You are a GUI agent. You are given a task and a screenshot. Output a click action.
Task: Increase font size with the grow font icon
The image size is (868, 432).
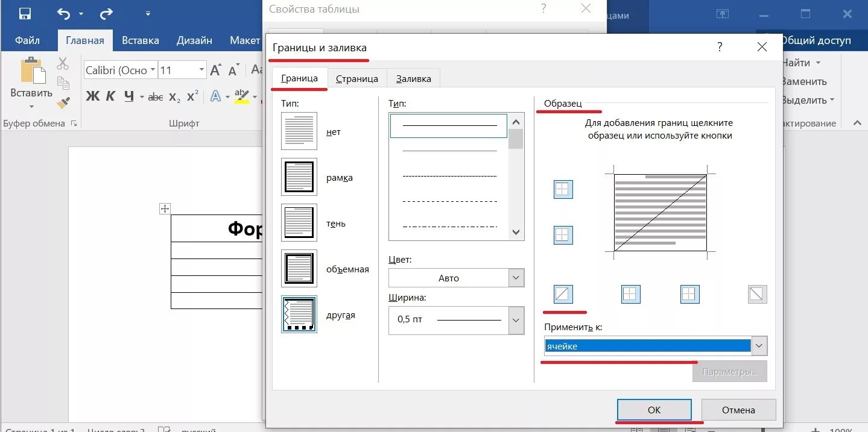pos(215,70)
